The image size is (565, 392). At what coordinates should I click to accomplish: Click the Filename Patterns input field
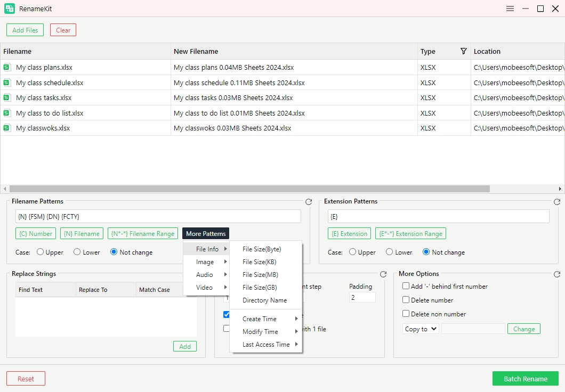158,216
